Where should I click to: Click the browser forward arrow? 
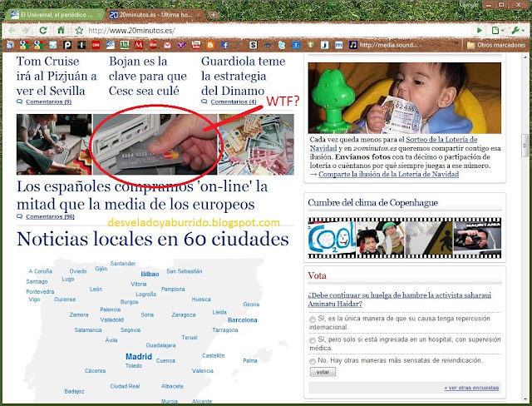[26, 31]
